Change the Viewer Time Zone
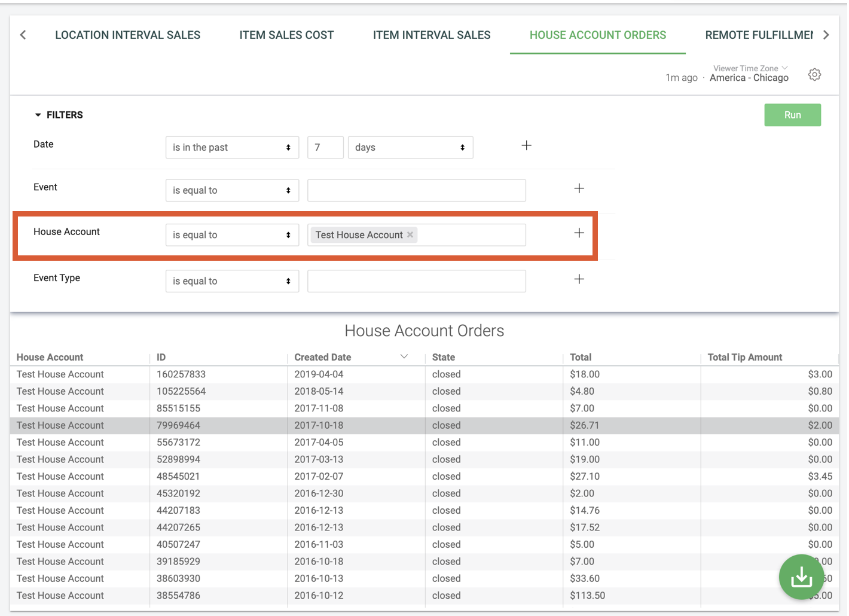849x616 pixels. 749,68
